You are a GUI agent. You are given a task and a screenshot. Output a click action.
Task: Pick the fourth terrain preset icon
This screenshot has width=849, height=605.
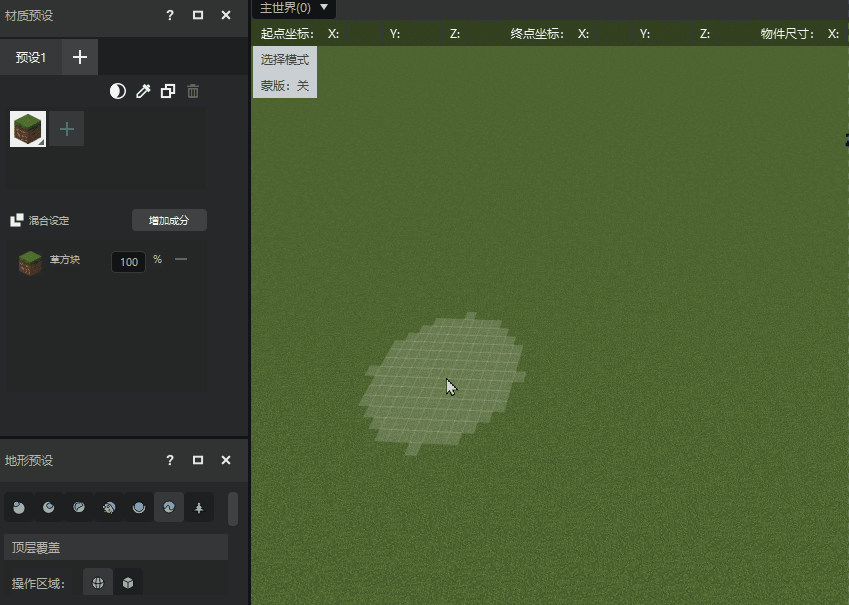(x=109, y=508)
